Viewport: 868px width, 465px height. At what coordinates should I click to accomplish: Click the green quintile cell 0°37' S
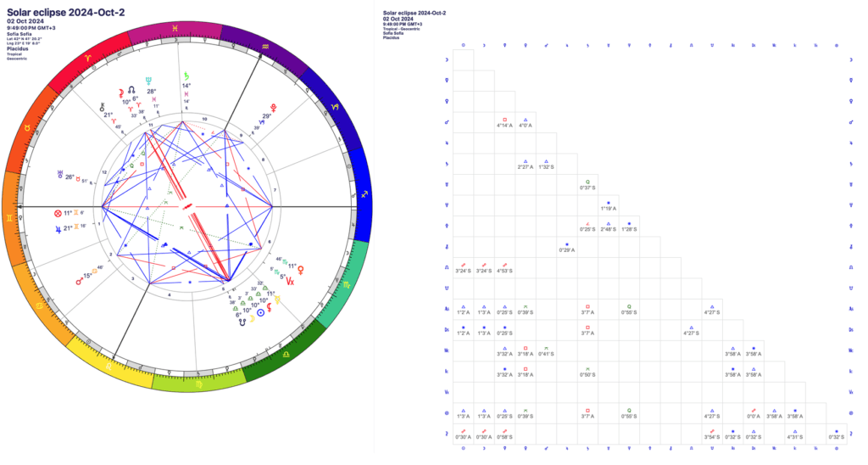(x=587, y=184)
